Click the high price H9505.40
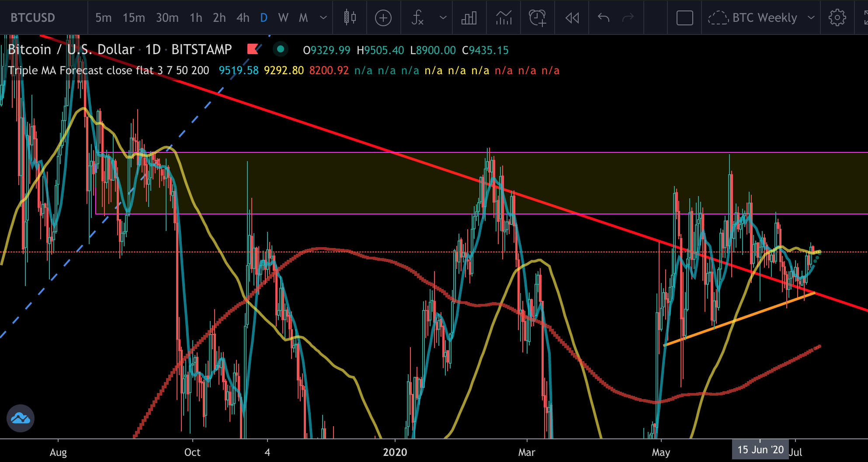Image resolution: width=868 pixels, height=462 pixels. (380, 50)
